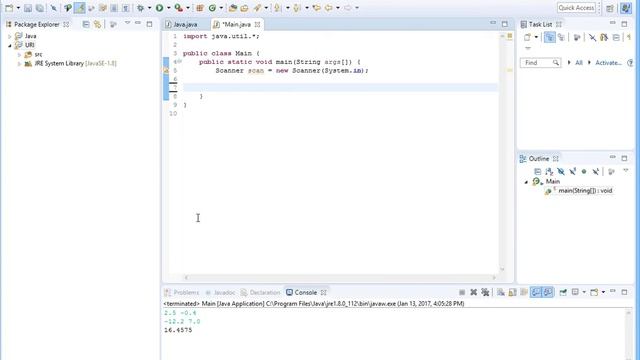This screenshot has height=360, width=640.
Task: Click the New Java Class green icon
Action: tap(212, 8)
